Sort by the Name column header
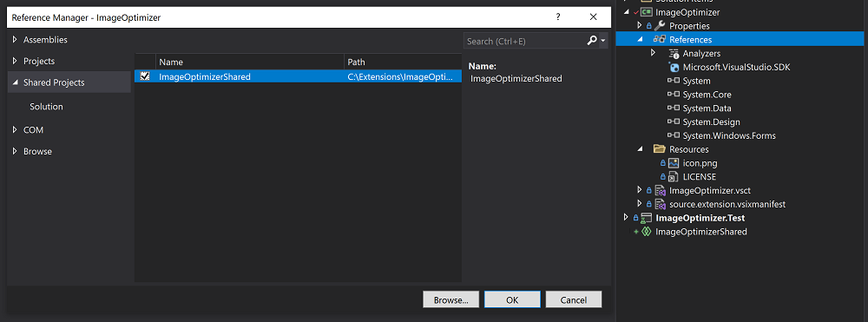Image resolution: width=868 pixels, height=322 pixels. pyautogui.click(x=250, y=62)
